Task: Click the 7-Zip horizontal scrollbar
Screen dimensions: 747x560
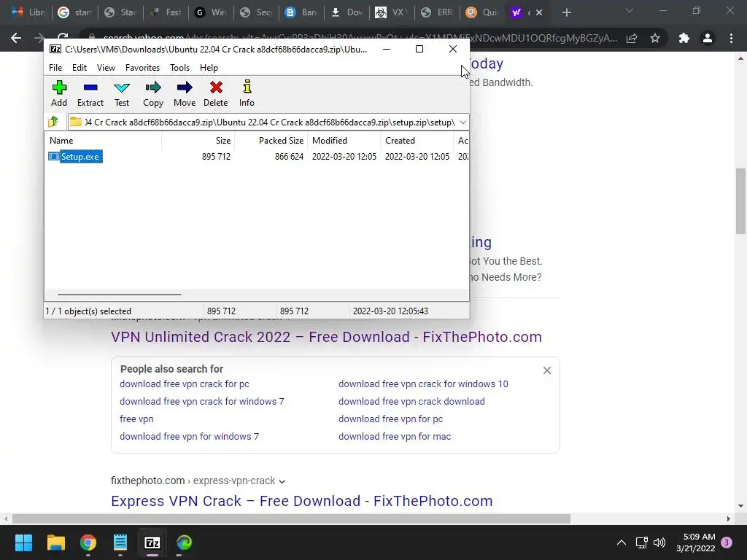Action: click(x=119, y=295)
